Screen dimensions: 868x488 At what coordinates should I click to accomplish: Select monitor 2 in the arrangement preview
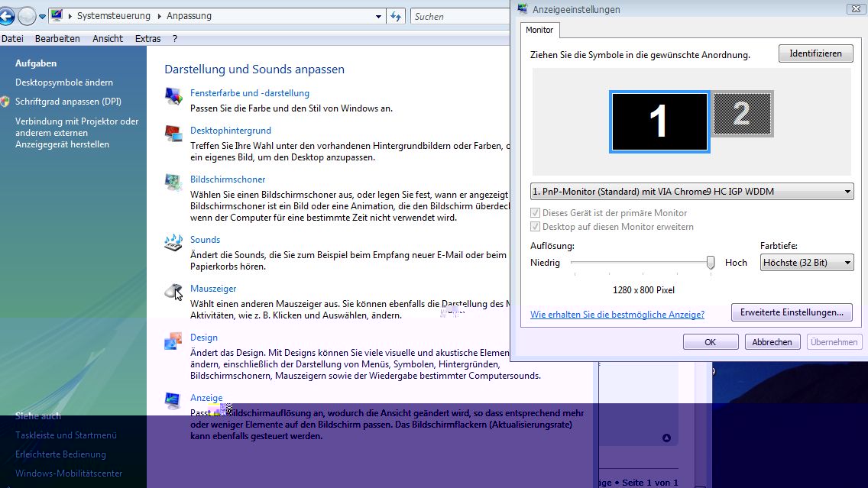pyautogui.click(x=742, y=114)
